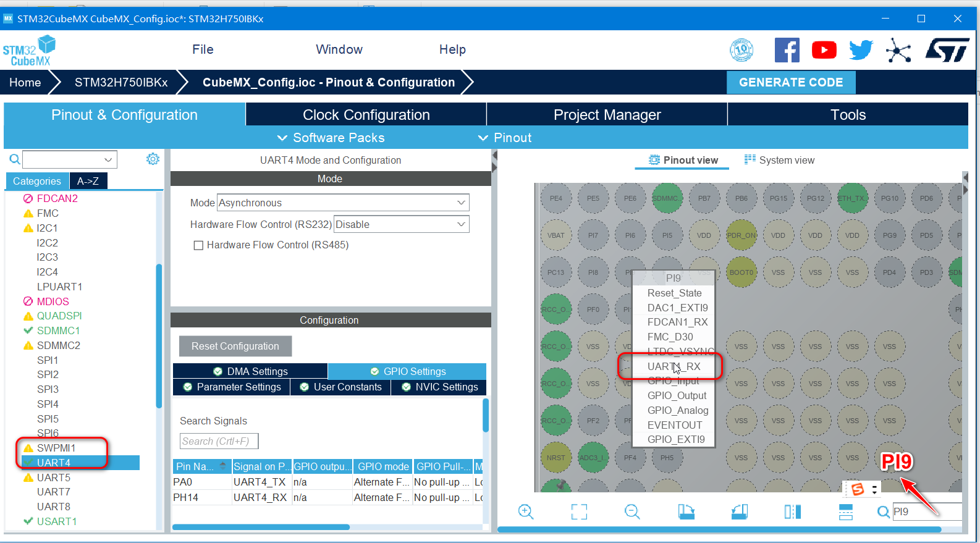
Task: Open Hardware Flow Control (RS232) dropdown
Action: click(401, 224)
